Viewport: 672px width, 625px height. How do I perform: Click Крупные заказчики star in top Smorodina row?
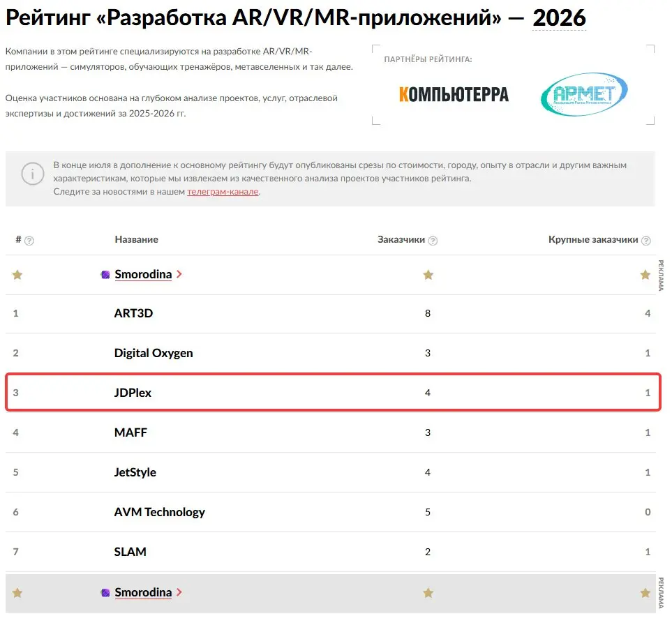(x=645, y=275)
